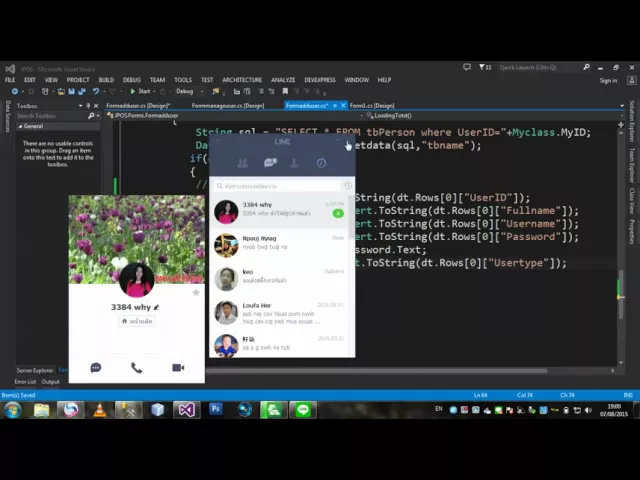Open LINE from the taskbar

[x=303, y=410]
